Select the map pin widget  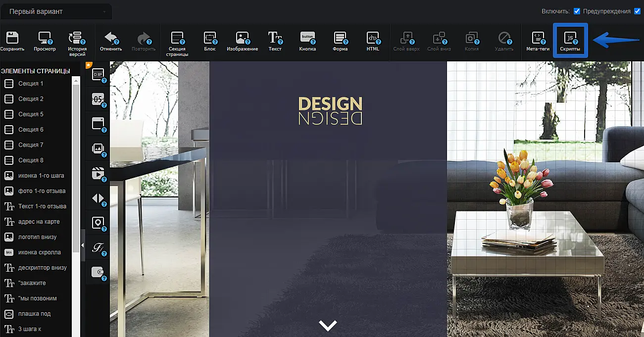pyautogui.click(x=98, y=223)
